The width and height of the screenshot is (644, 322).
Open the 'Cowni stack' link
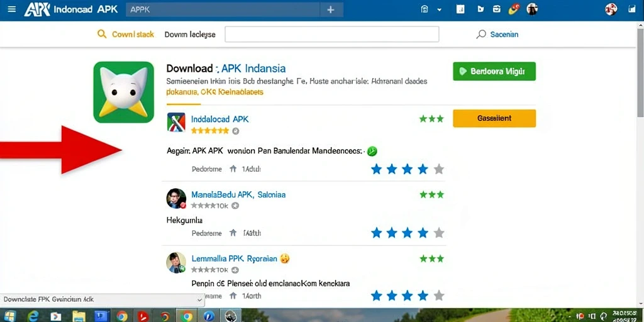click(x=133, y=35)
